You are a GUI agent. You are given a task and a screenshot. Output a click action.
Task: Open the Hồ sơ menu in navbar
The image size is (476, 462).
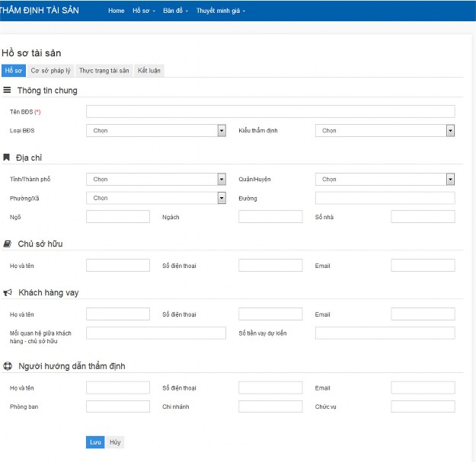(x=143, y=11)
